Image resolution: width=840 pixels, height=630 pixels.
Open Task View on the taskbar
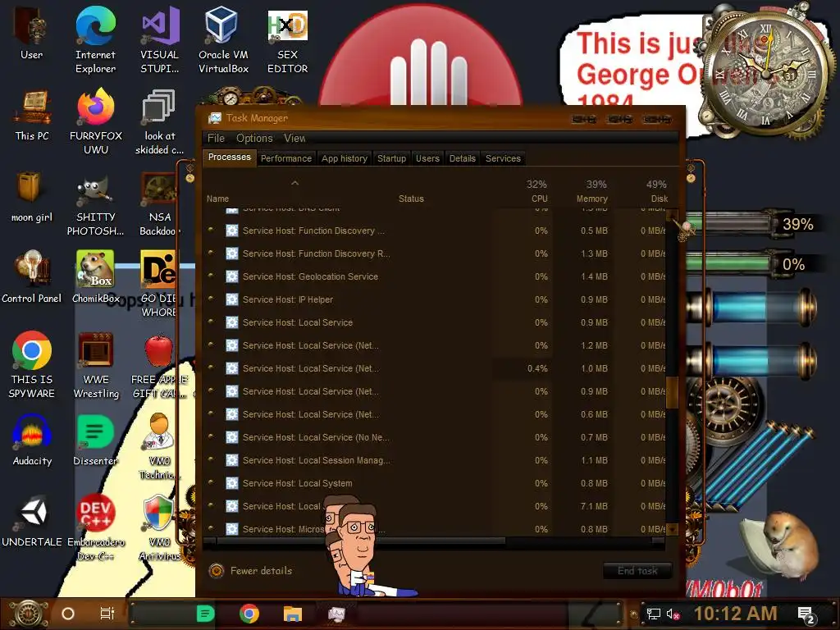(x=107, y=614)
